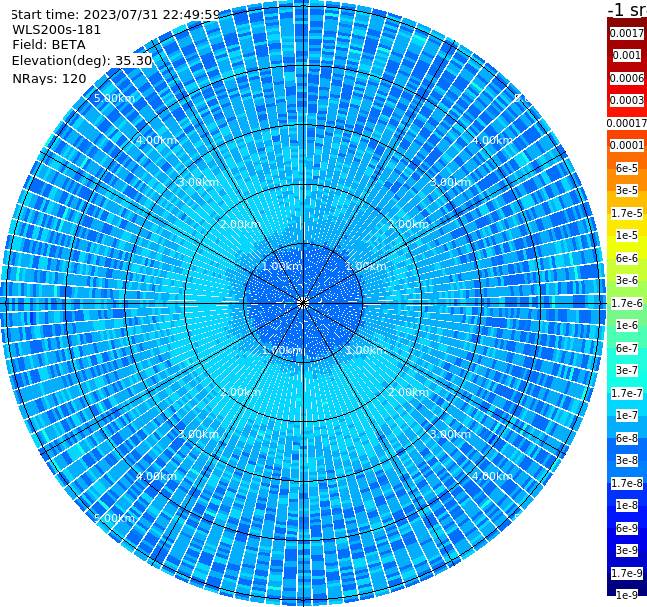Click the colorbar unit title '-1 sr'
The height and width of the screenshot is (607, 647).
pos(627,9)
